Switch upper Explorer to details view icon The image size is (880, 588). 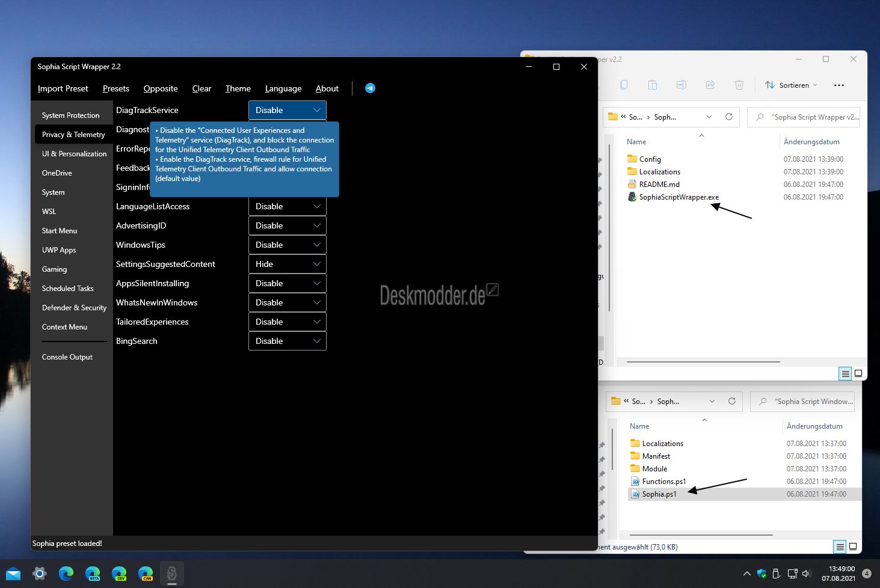coord(845,373)
